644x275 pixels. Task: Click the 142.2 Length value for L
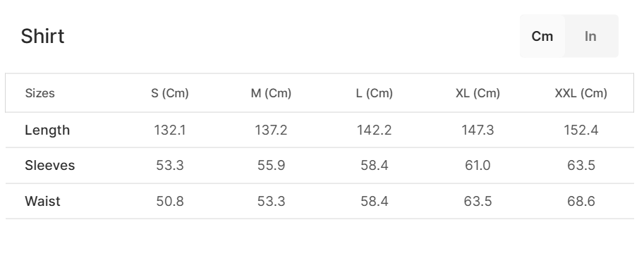point(374,130)
